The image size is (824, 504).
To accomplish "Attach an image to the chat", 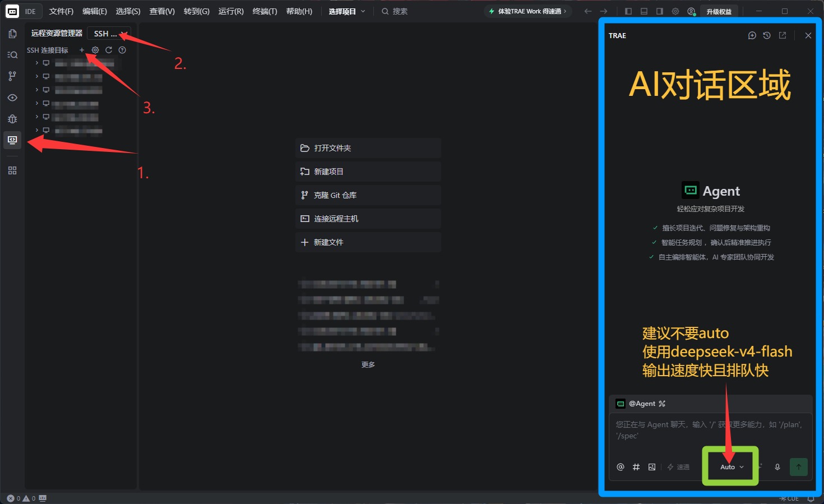I will coord(652,467).
